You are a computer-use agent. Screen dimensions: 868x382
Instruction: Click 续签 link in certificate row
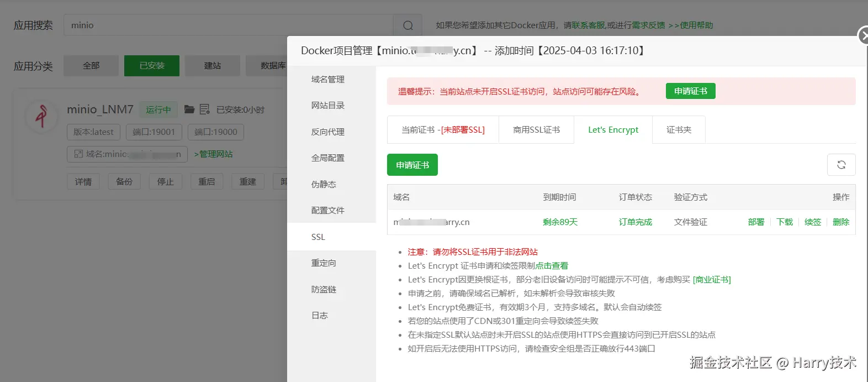point(812,222)
